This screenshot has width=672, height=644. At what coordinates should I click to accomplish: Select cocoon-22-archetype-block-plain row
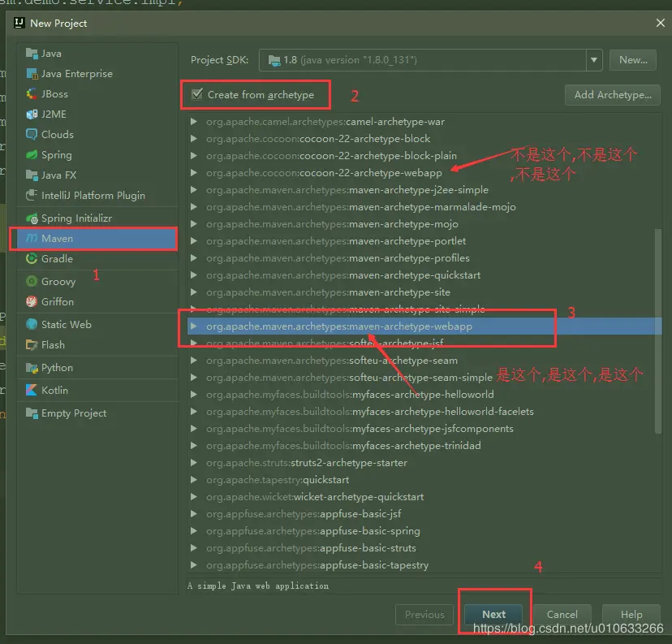pyautogui.click(x=424, y=156)
